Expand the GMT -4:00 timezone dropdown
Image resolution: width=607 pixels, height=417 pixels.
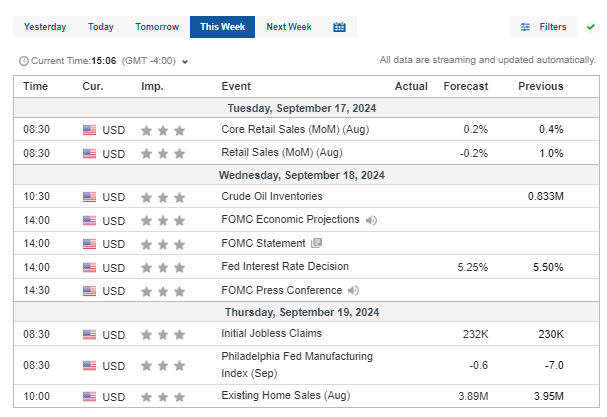click(x=185, y=62)
